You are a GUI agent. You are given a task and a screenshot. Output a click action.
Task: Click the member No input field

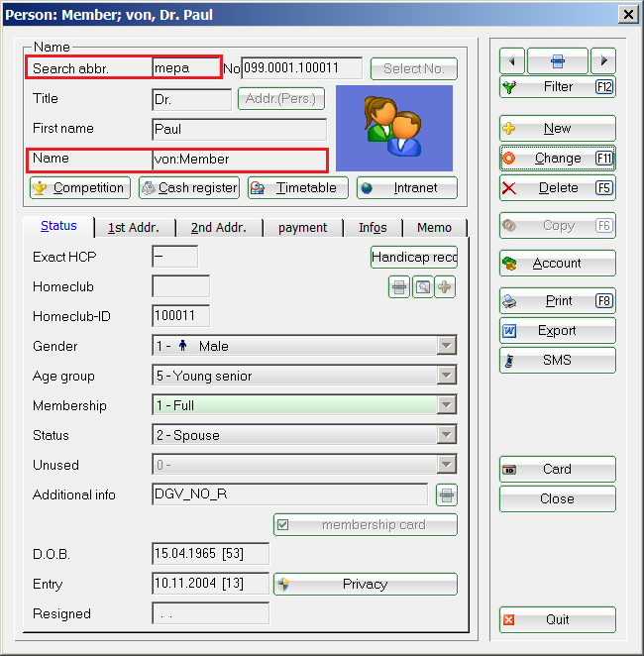pos(302,68)
